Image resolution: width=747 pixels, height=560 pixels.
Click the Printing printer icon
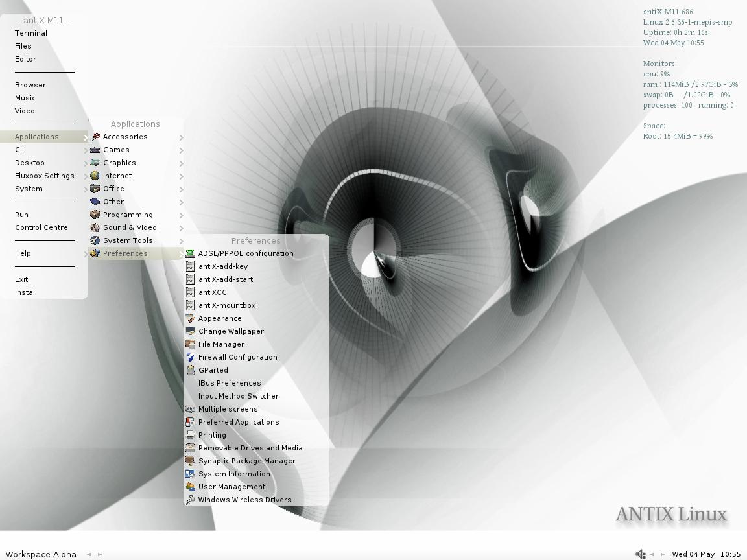pos(190,435)
